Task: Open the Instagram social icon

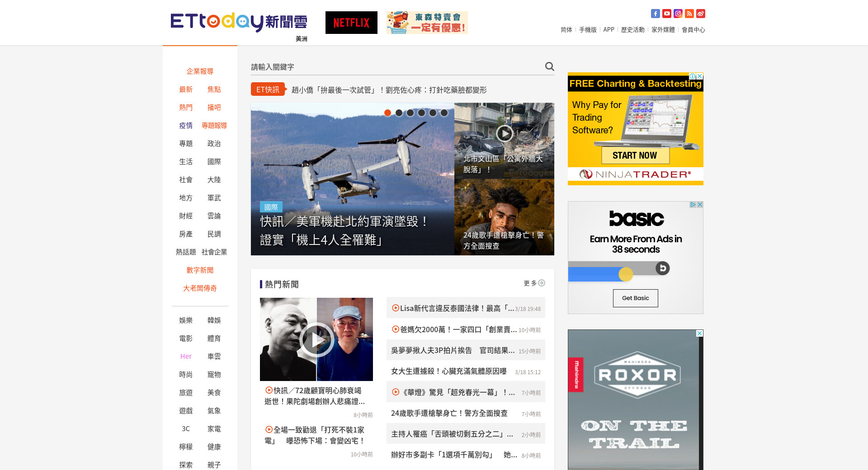Action: 678,14
